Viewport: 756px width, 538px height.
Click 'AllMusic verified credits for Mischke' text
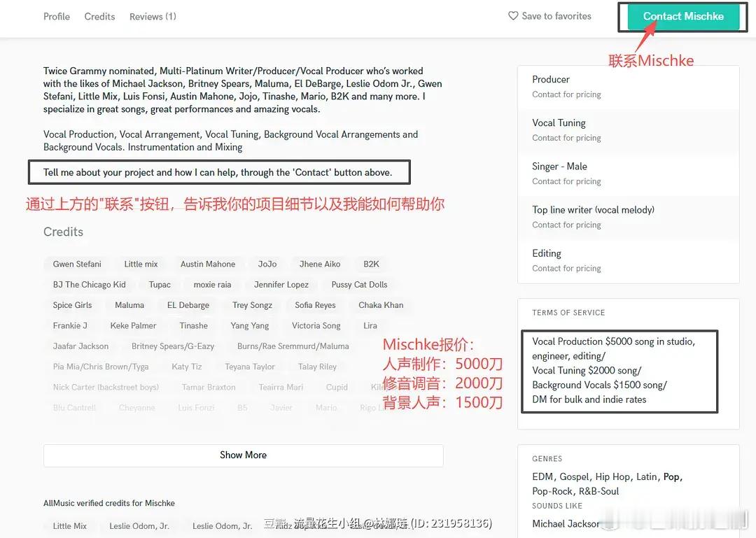pyautogui.click(x=109, y=503)
